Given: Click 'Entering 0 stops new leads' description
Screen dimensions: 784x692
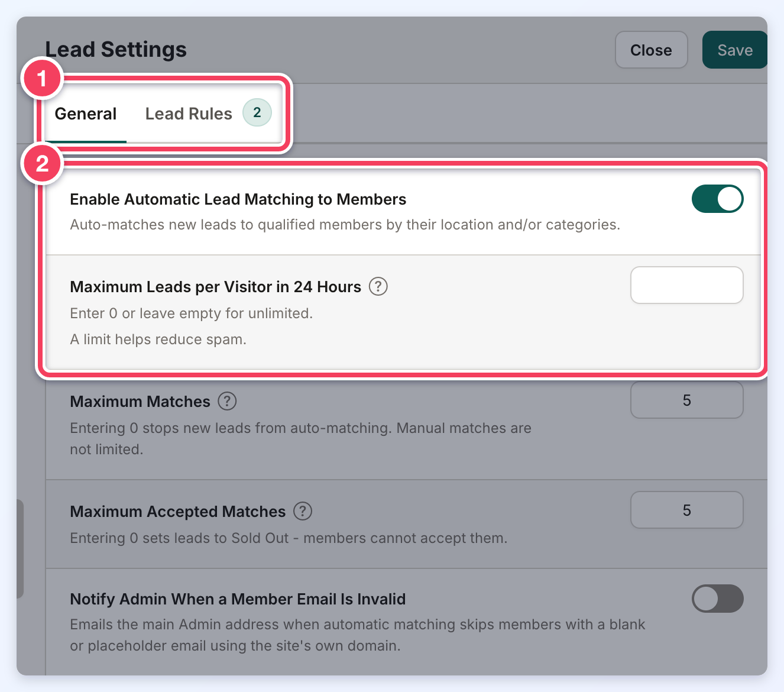Looking at the screenshot, I should pyautogui.click(x=301, y=439).
